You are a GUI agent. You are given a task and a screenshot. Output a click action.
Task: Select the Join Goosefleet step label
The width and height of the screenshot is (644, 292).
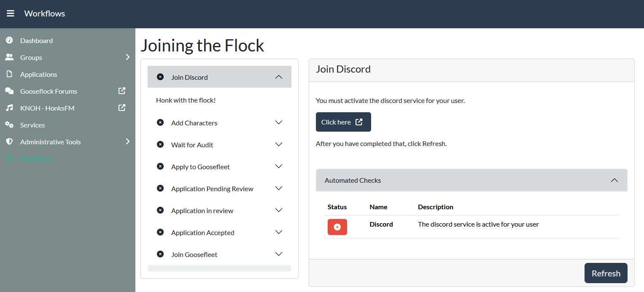click(x=194, y=254)
